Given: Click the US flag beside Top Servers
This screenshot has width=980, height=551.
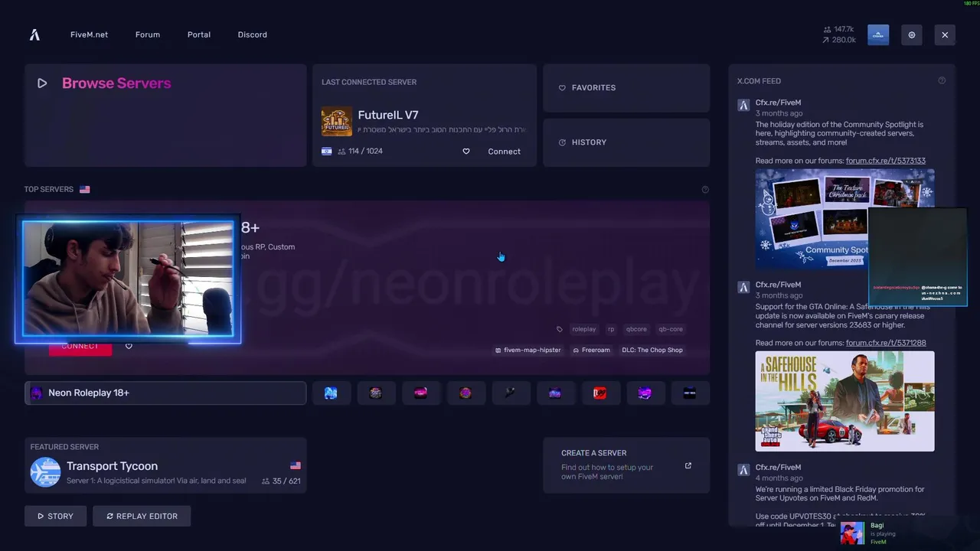Looking at the screenshot, I should pyautogui.click(x=84, y=189).
